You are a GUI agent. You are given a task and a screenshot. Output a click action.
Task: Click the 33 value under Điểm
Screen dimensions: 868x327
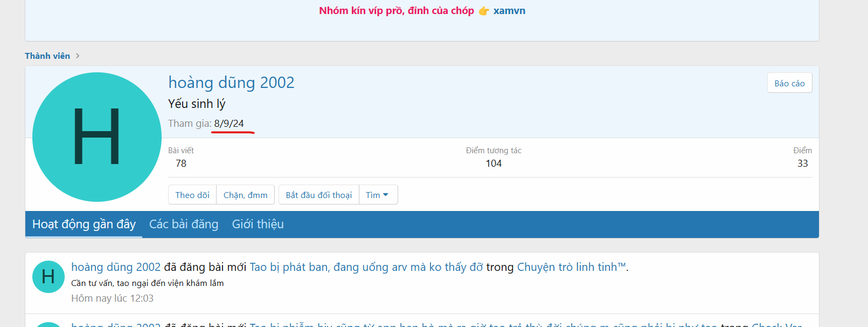[x=802, y=163]
